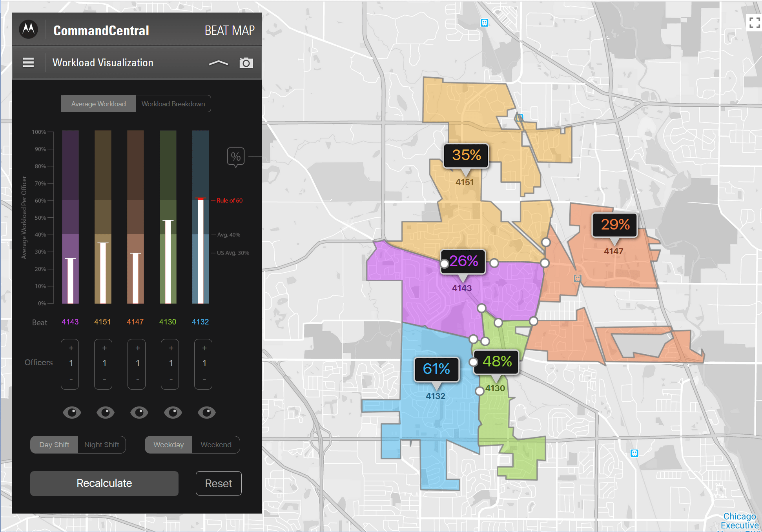The image size is (762, 532).
Task: Enable the Weekend option
Action: click(x=215, y=445)
